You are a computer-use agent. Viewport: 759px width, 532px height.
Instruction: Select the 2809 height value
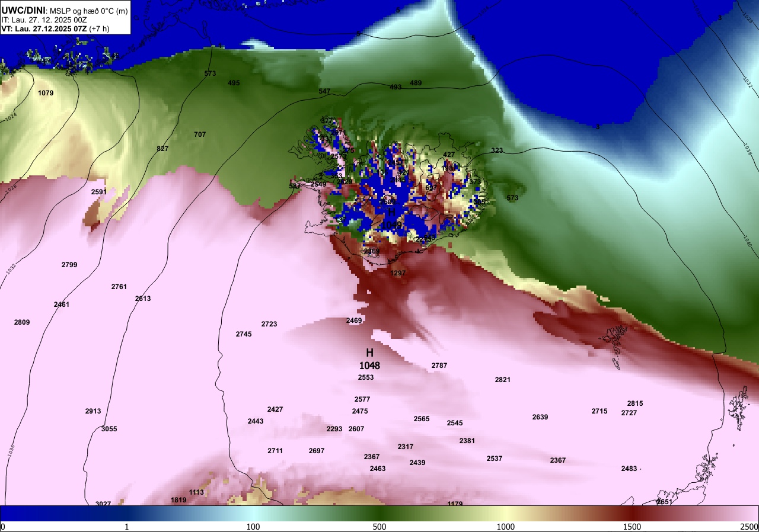(x=22, y=322)
